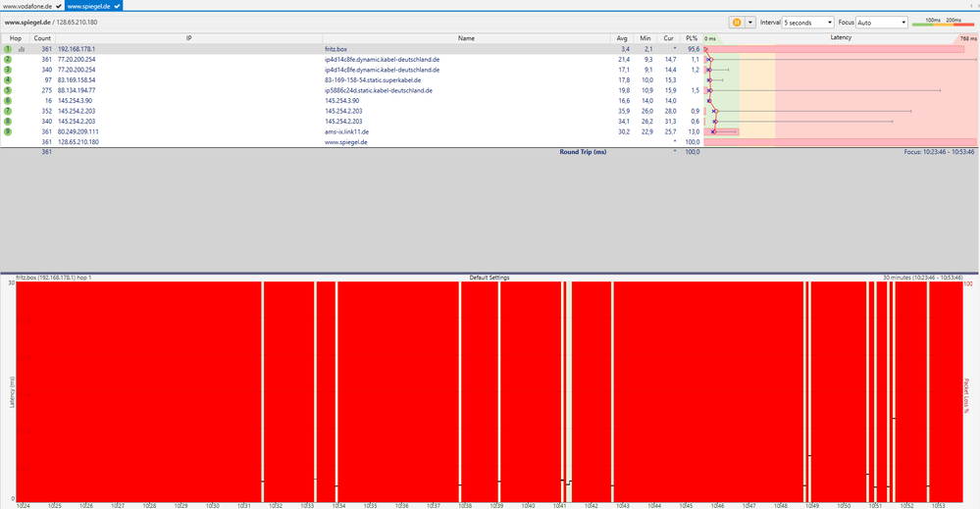Screen dimensions: 980x509
Task: Click the 768 ms latency scale marker
Action: coord(967,38)
